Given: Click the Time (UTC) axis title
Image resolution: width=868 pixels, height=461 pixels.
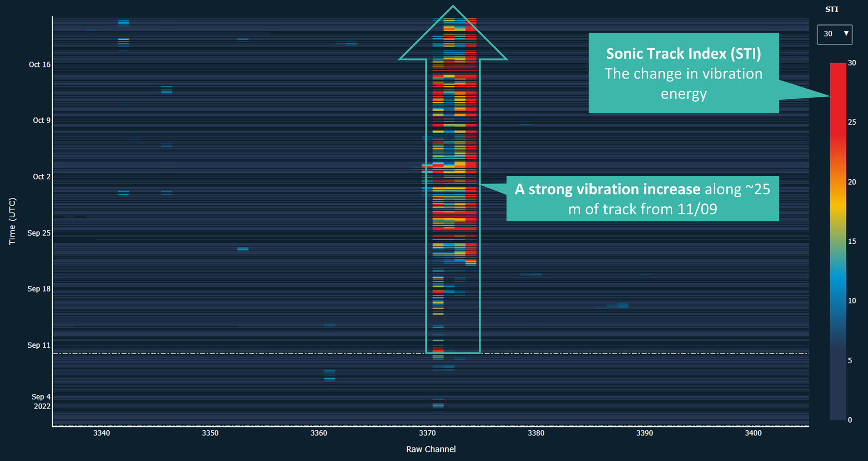Looking at the screenshot, I should tap(13, 221).
